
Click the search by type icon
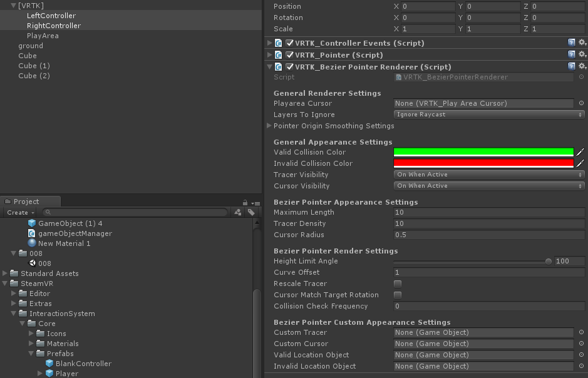click(x=238, y=212)
